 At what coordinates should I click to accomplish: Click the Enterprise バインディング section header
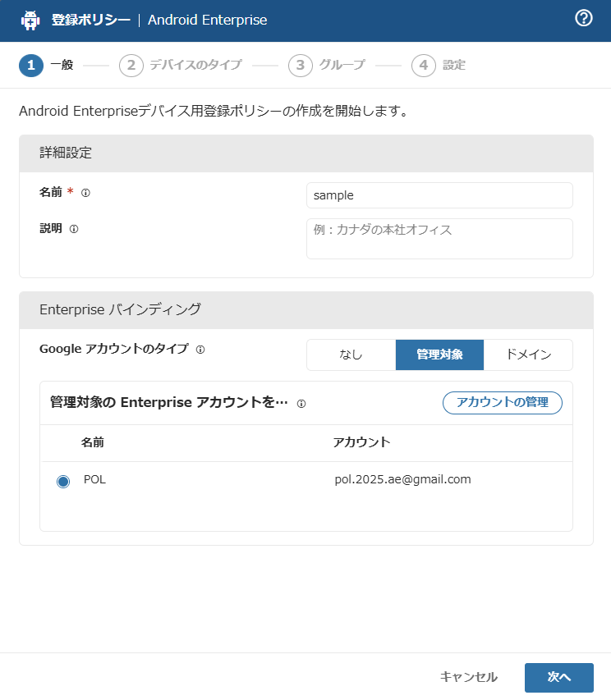(306, 310)
